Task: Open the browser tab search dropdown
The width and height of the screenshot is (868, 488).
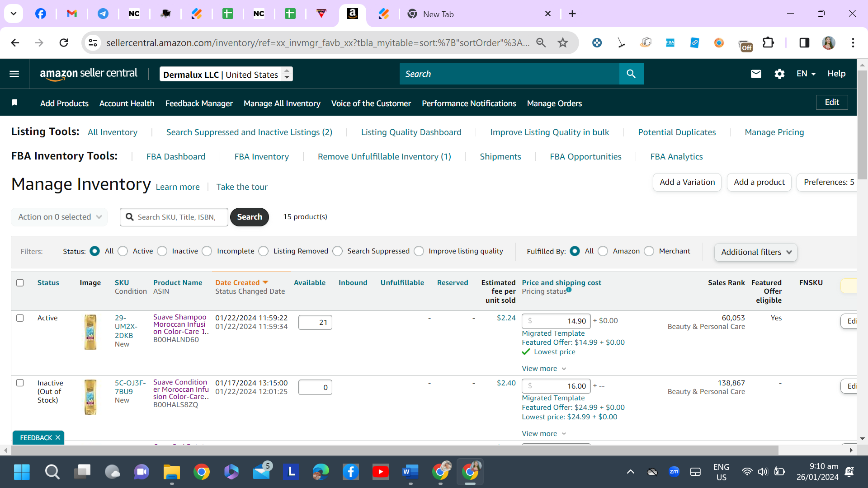Action: 14,14
